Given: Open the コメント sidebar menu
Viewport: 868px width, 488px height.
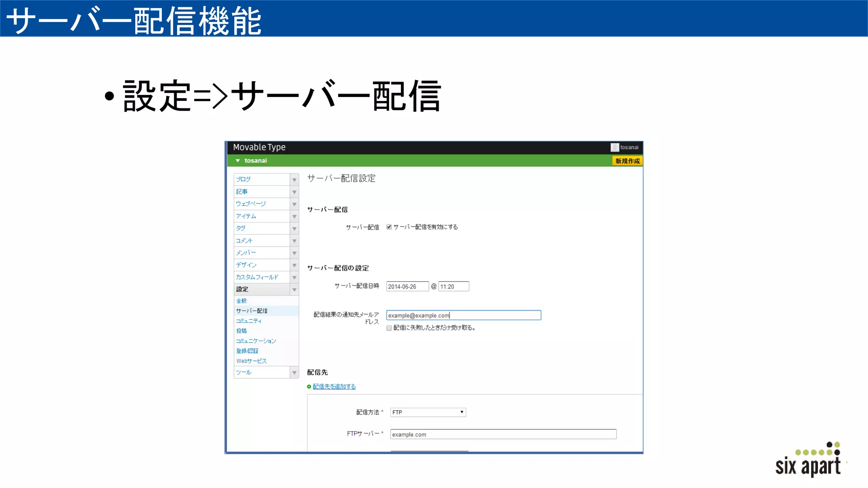Looking at the screenshot, I should point(262,241).
